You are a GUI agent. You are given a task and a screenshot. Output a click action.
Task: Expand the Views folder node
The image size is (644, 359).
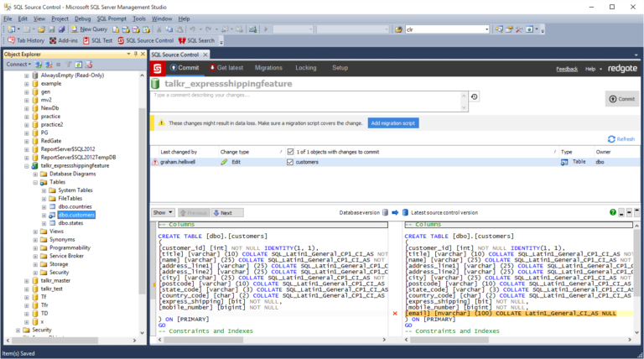[35, 232]
